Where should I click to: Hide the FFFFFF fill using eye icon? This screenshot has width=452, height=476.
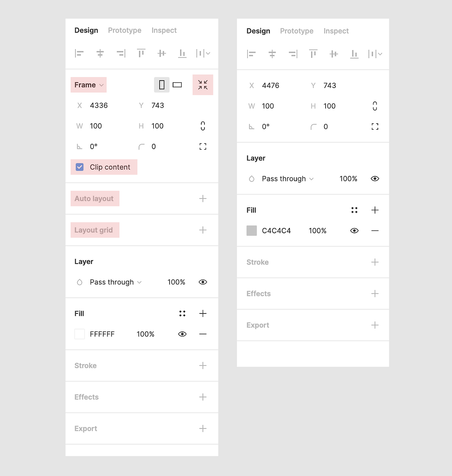(x=182, y=334)
